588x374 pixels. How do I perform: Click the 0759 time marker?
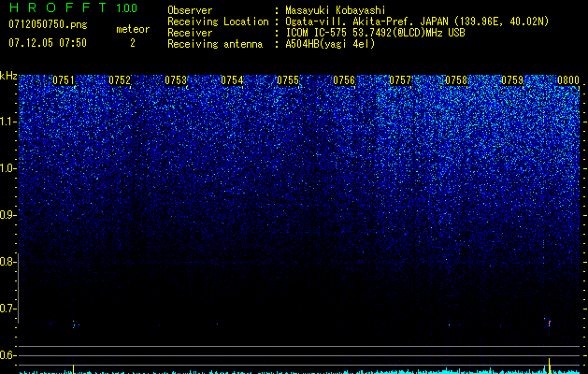tap(512, 80)
